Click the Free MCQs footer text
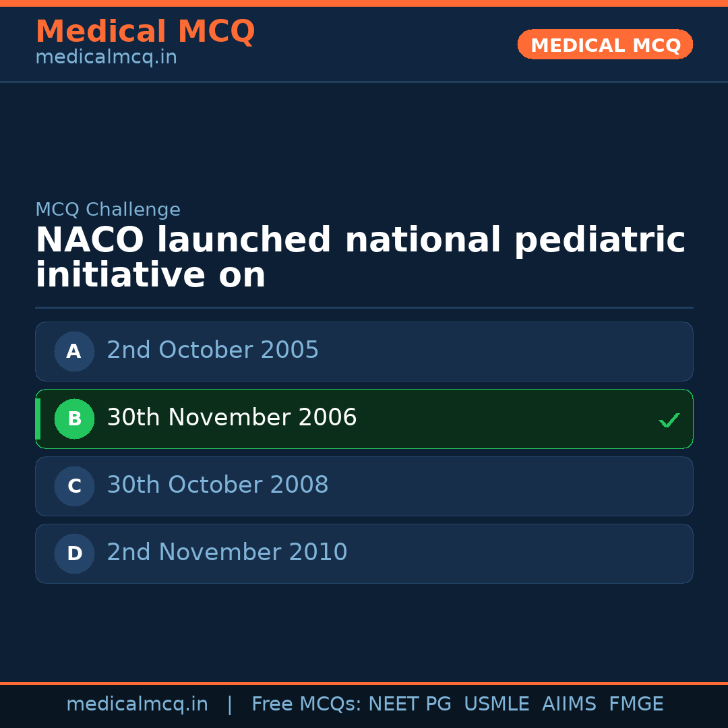The height and width of the screenshot is (728, 728). 306,704
